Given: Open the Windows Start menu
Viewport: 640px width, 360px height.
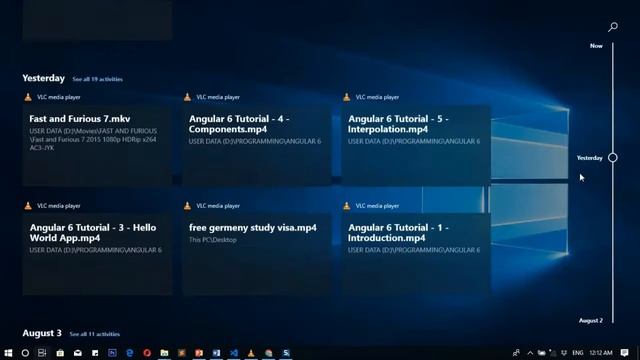Looking at the screenshot, I should 8,353.
